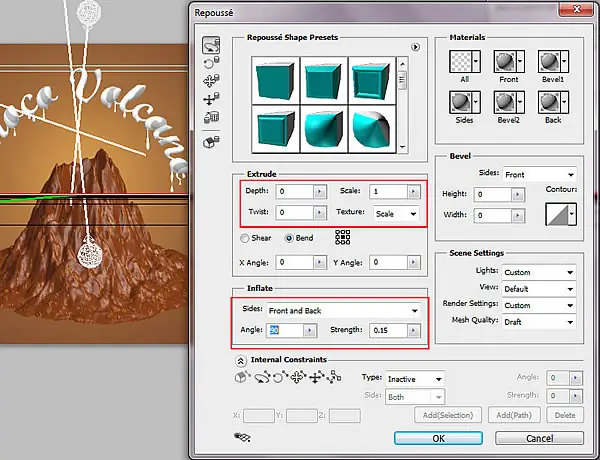
Task: Select the mesh pan tool icon
Action: point(211,81)
